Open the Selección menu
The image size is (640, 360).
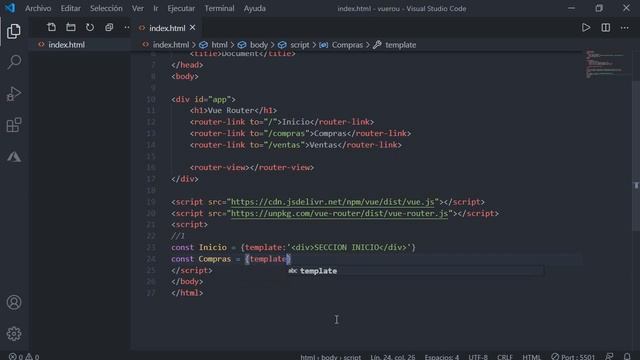click(106, 8)
